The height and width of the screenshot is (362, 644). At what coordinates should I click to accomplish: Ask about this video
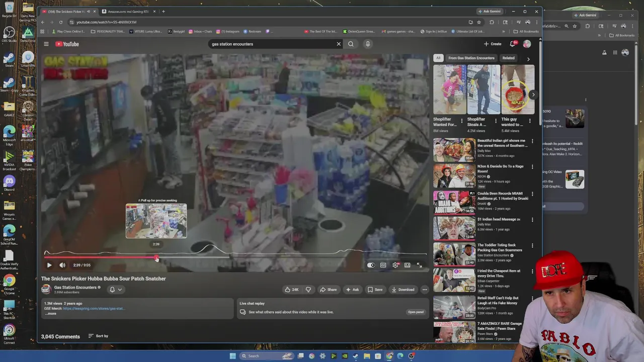click(352, 290)
